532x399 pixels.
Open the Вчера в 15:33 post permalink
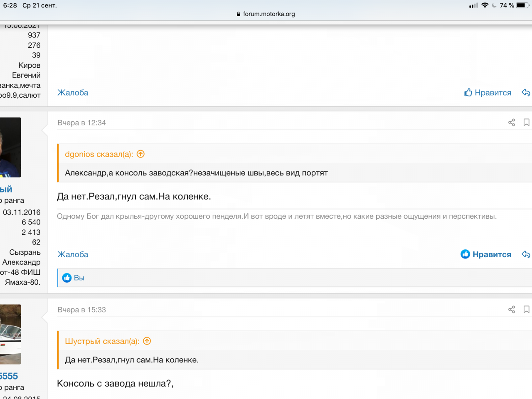pos(81,310)
